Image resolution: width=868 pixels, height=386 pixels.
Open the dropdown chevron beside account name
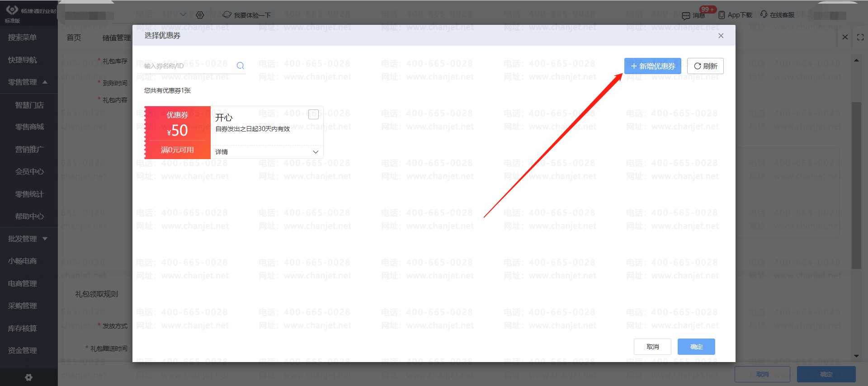[183, 14]
